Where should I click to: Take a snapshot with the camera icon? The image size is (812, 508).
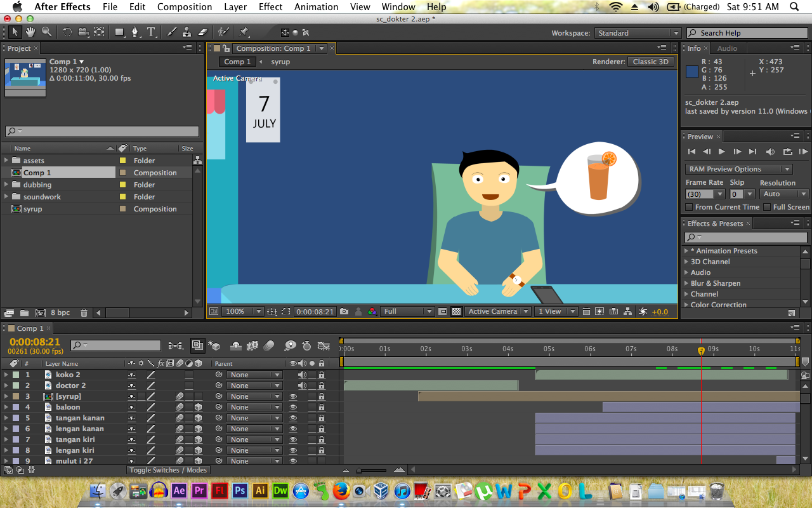click(344, 312)
